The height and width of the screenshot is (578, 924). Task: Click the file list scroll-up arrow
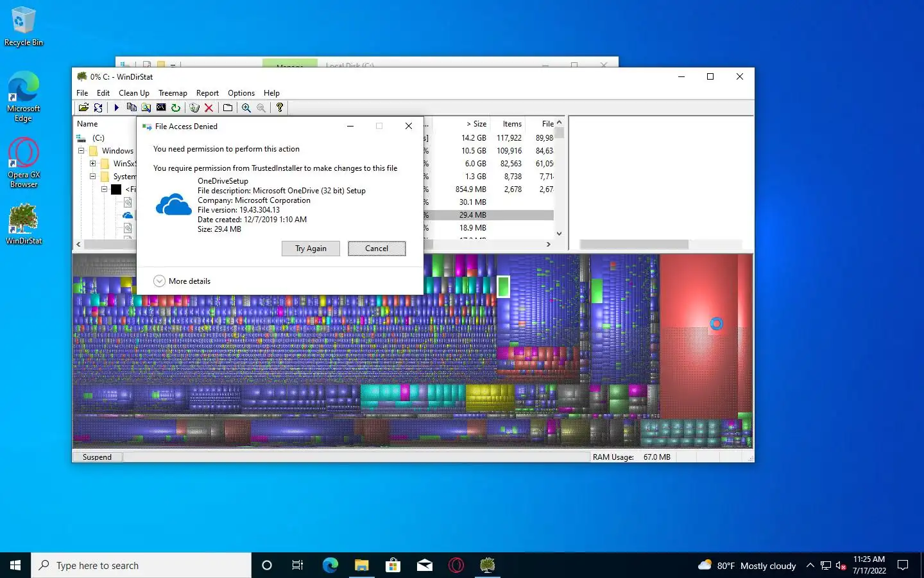pos(559,122)
